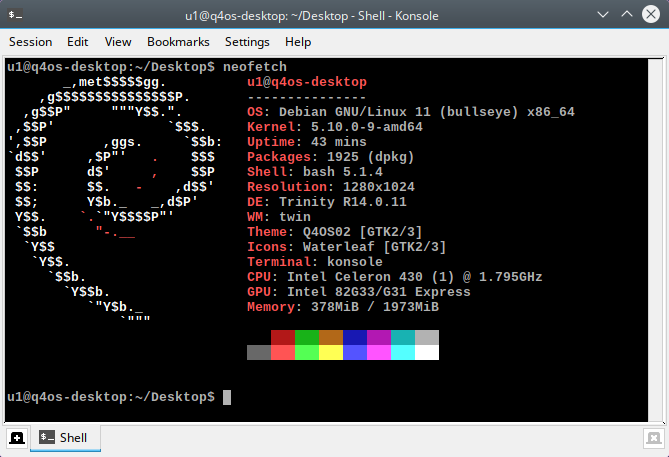Open the Edit menu
The height and width of the screenshot is (457, 669).
(77, 42)
